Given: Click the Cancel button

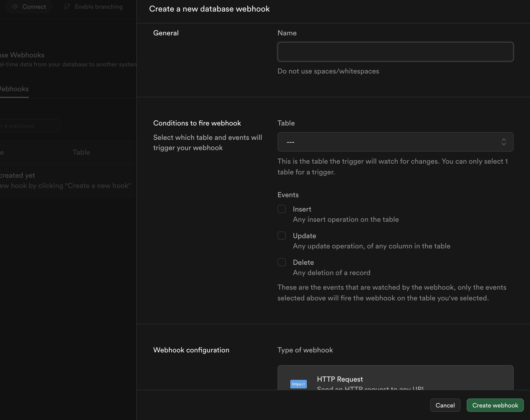Looking at the screenshot, I should pos(445,405).
